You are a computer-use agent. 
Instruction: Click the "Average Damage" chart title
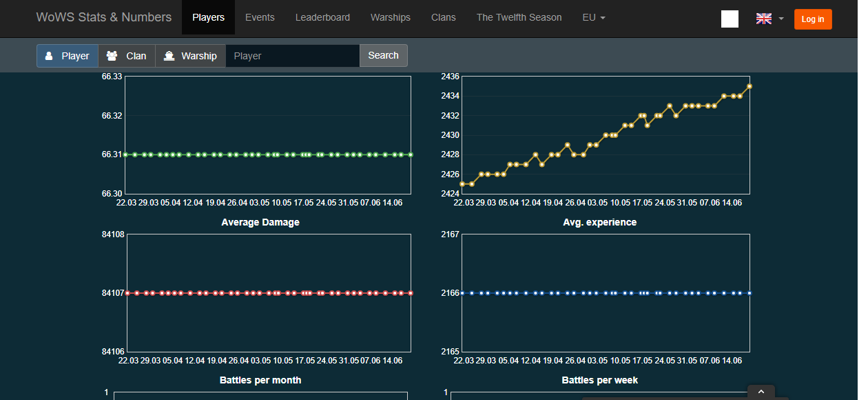(260, 222)
